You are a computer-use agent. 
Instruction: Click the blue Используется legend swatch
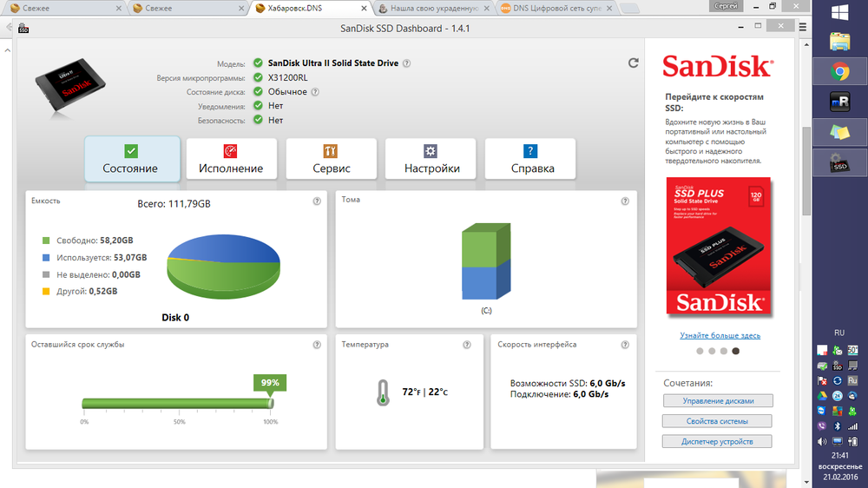pyautogui.click(x=46, y=258)
